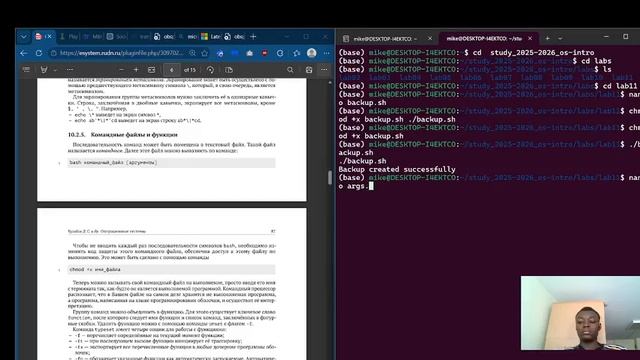Select the PDF Draw tool
Screen dimensions: 640x360
click(44, 70)
